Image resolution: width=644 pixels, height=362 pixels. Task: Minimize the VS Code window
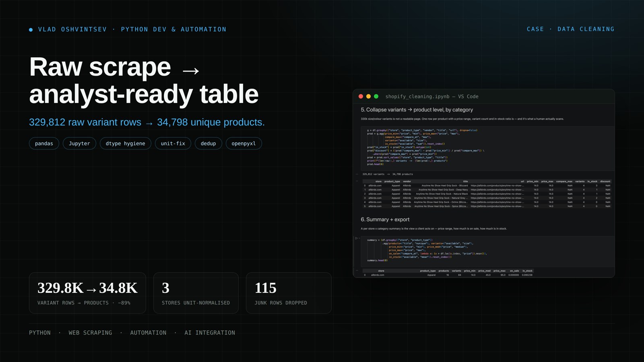[x=369, y=97]
